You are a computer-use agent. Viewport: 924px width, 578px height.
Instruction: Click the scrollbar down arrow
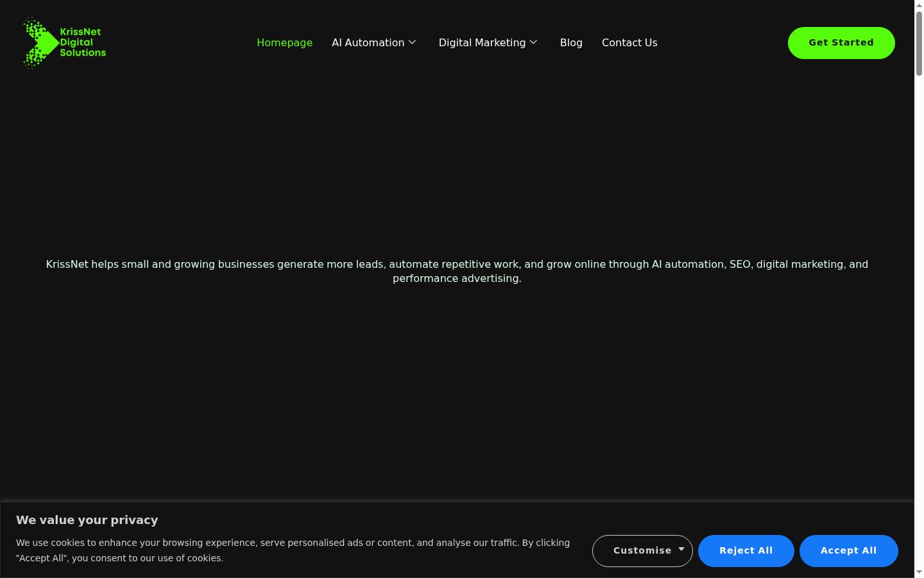919,572
